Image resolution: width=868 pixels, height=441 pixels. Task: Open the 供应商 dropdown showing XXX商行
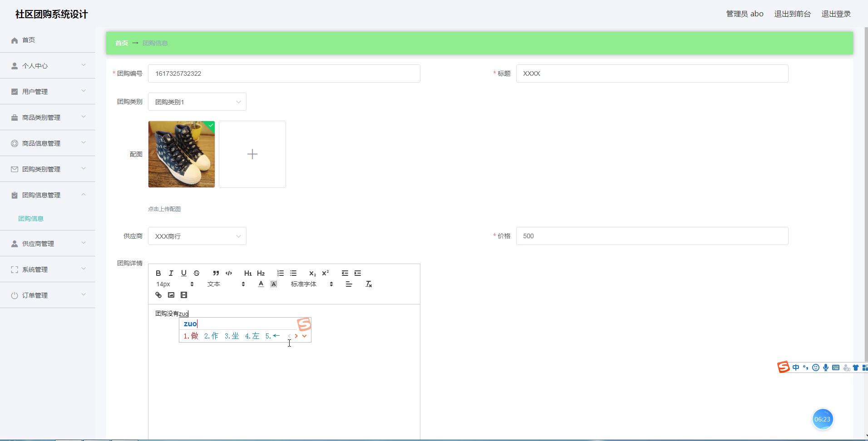point(197,236)
